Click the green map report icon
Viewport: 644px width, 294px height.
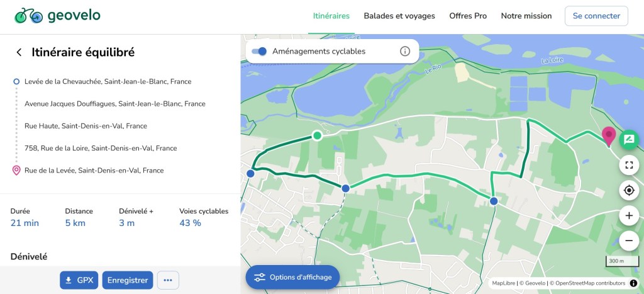tap(628, 140)
